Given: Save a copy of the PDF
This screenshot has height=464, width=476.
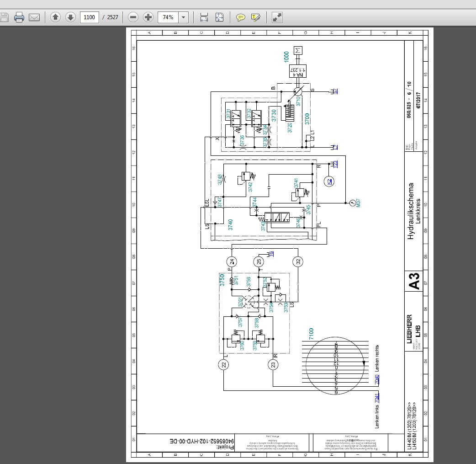Looking at the screenshot, I should coord(4,17).
